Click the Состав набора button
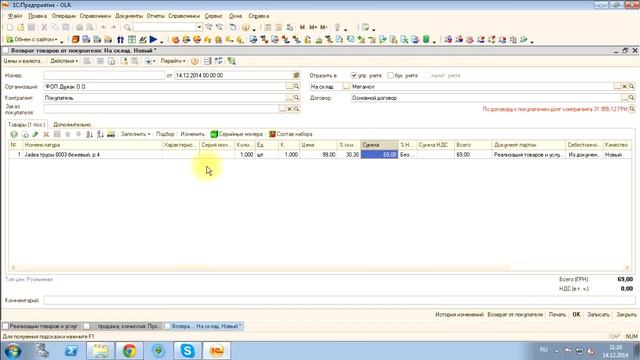This screenshot has width=640, height=360. tap(291, 134)
